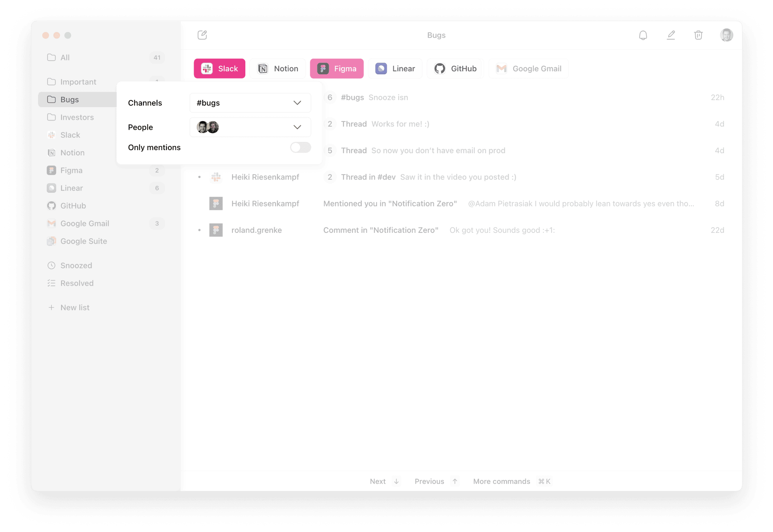Open Resolved checklist icon in sidebar
This screenshot has height=532, width=773.
[51, 283]
